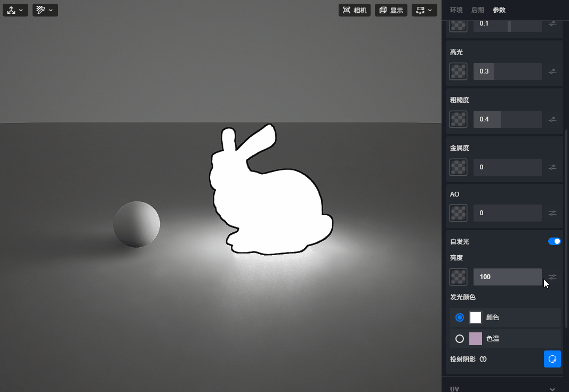Image resolution: width=569 pixels, height=392 pixels.
Task: Expand the UV section chevron
Action: (552, 389)
